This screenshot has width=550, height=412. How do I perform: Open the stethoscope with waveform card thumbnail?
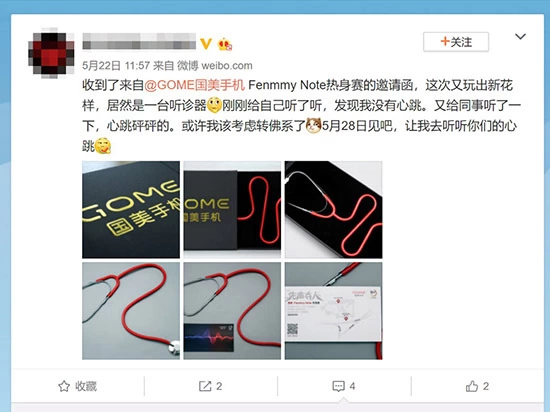coord(232,311)
